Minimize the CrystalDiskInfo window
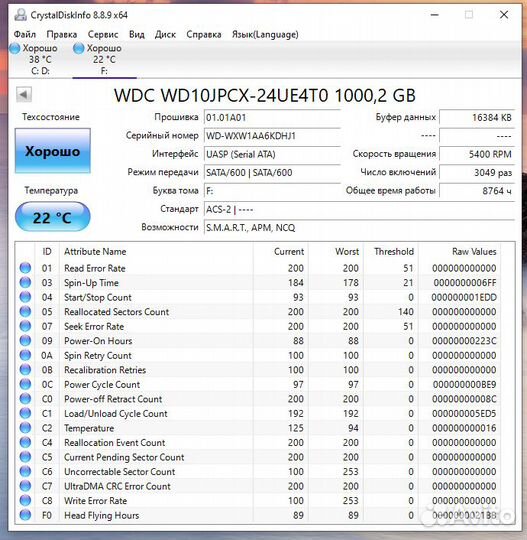The width and height of the screenshot is (527, 540). point(435,15)
